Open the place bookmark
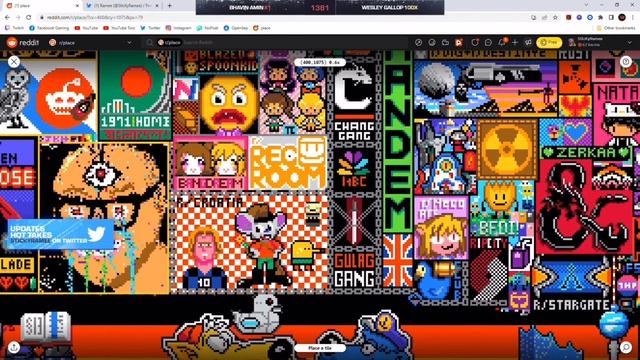640x360 pixels. click(x=262, y=28)
